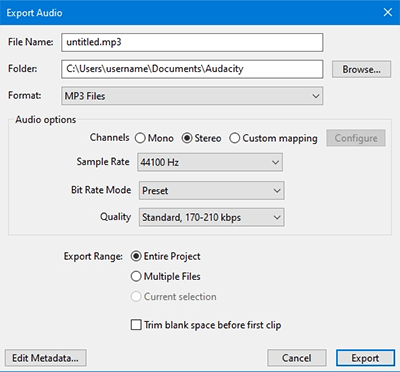Open the Quality dropdown Standard 170-210 kbps
Viewport: 400px width, 372px height.
[x=211, y=217]
